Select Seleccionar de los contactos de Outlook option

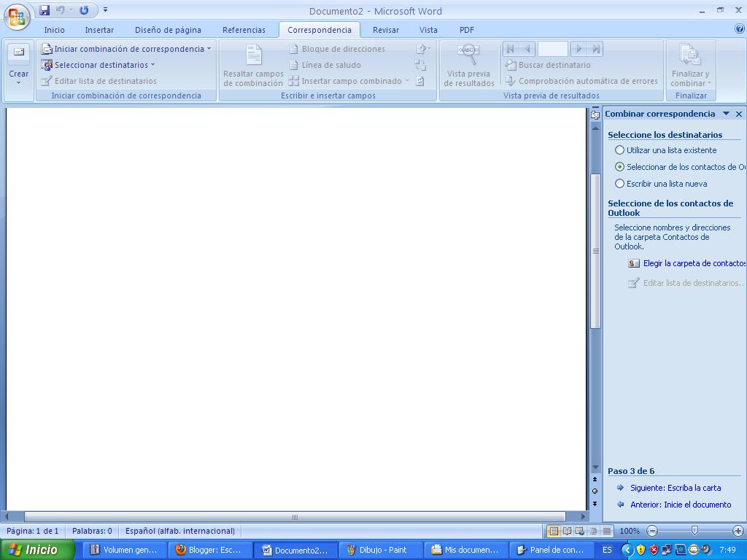click(681, 167)
